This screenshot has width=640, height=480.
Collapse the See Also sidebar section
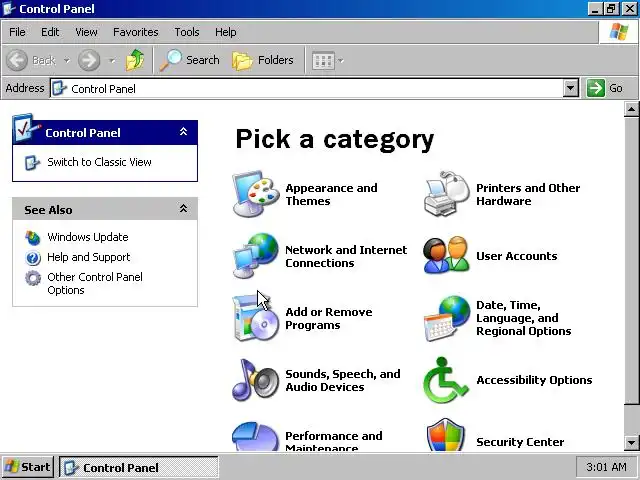[x=183, y=209]
